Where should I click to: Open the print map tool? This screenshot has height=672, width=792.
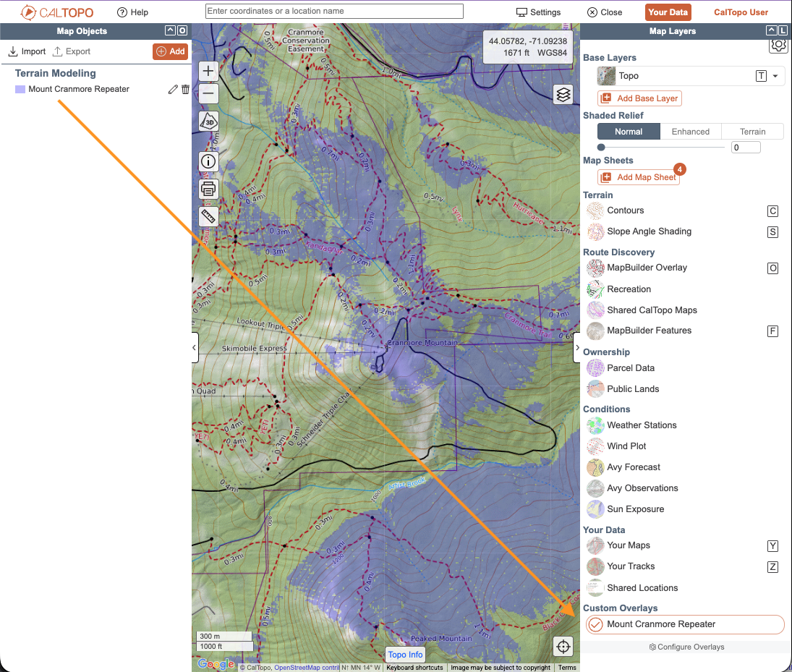208,189
